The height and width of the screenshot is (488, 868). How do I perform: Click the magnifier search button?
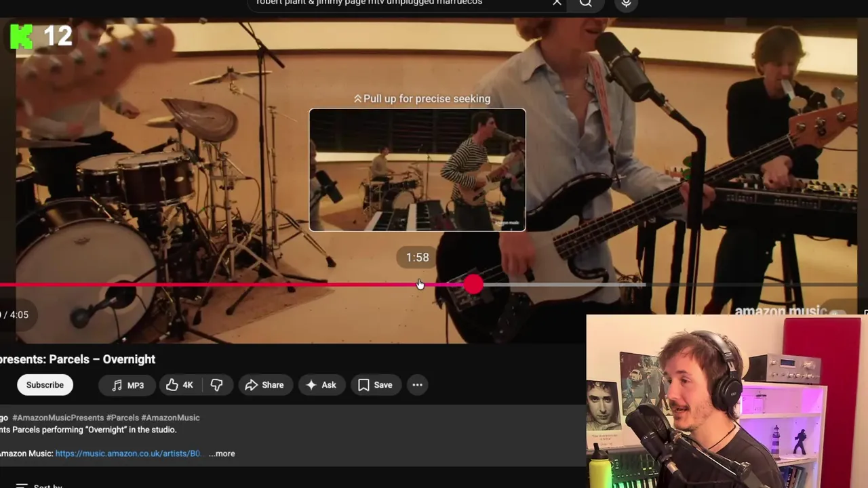pyautogui.click(x=586, y=3)
